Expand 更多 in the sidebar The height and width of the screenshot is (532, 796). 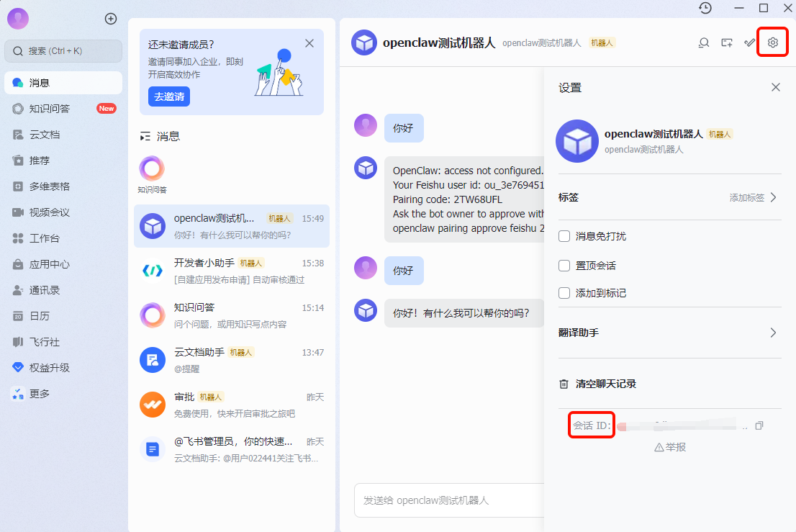click(x=63, y=393)
